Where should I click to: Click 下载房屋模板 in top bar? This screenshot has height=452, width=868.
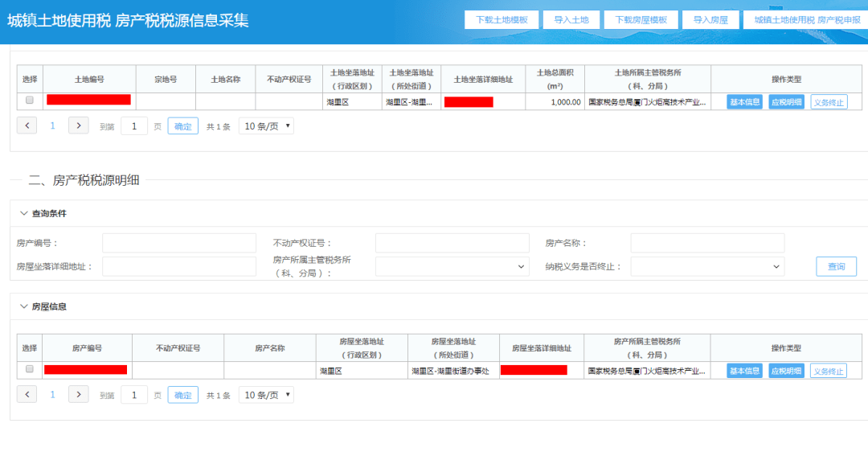coord(641,20)
